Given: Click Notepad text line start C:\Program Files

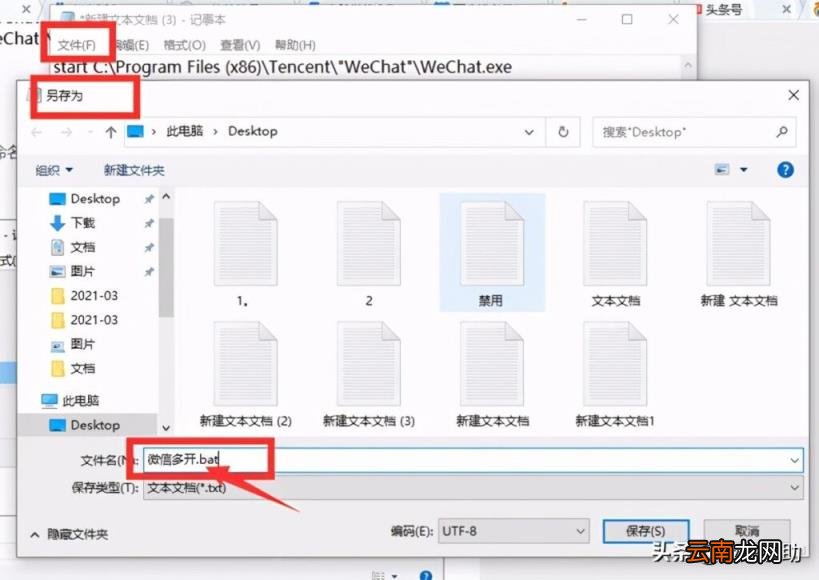Looking at the screenshot, I should click(282, 67).
